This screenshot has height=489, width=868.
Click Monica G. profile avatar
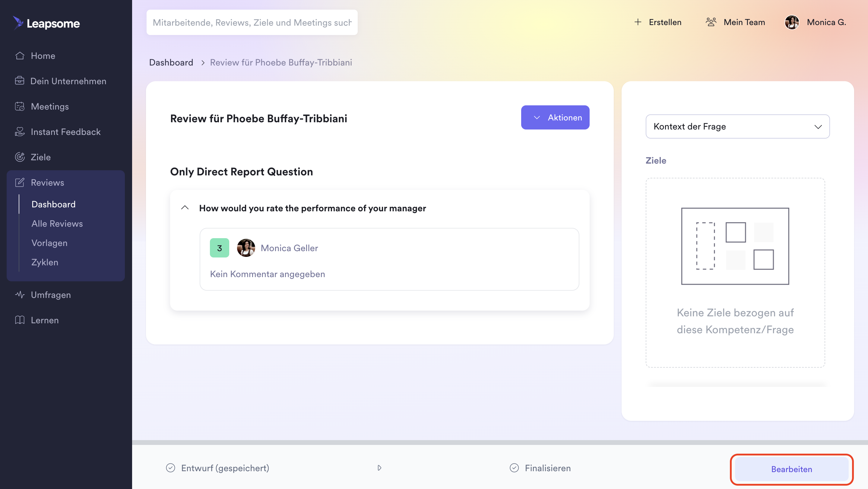pos(791,22)
